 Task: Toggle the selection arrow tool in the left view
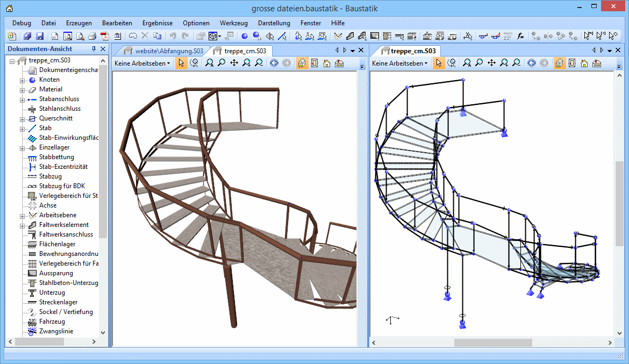click(x=181, y=63)
